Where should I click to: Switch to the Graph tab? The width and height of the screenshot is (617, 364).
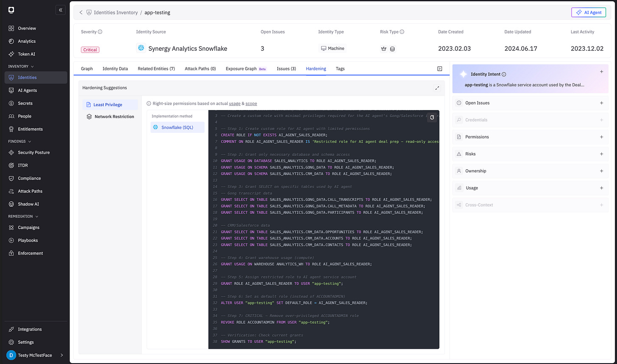click(x=87, y=69)
